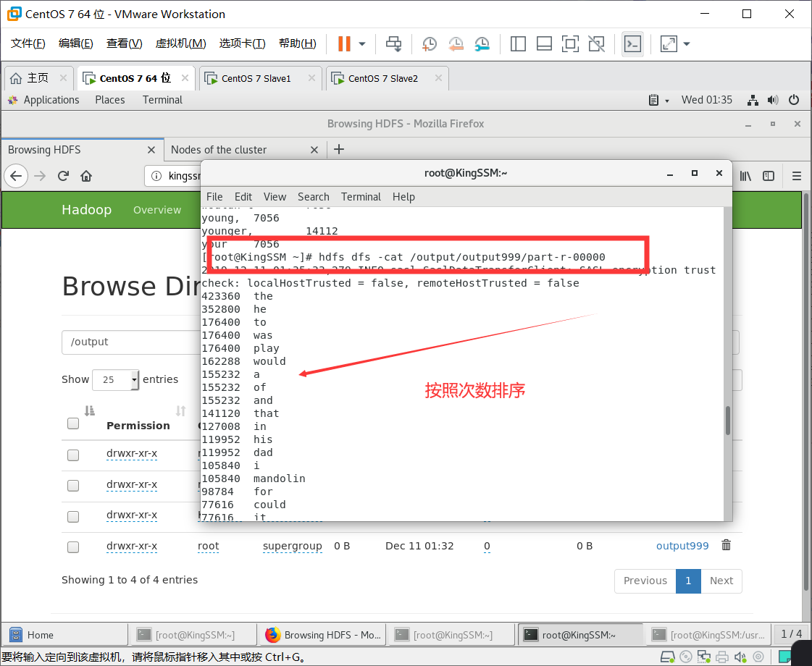Switch to Nodes of the cluster tab
The image size is (812, 666).
[x=244, y=150]
